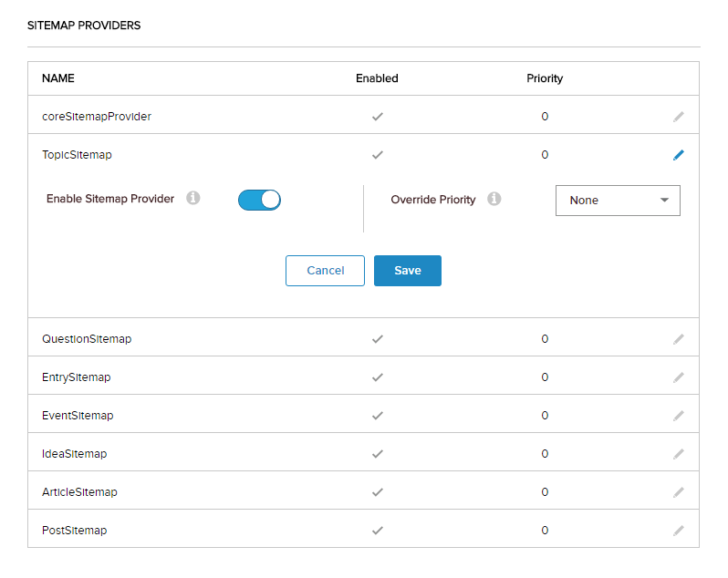The height and width of the screenshot is (578, 728).
Task: Toggle the Enable Sitemap Provider switch
Action: coord(259,200)
